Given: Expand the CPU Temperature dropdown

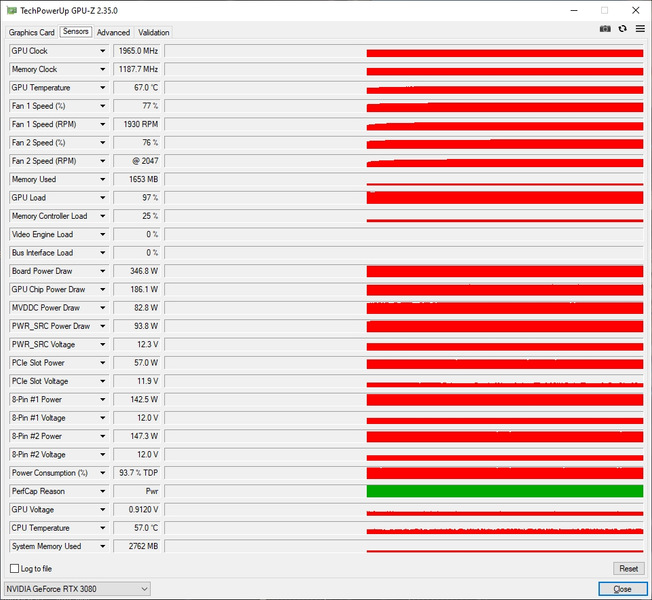Looking at the screenshot, I should (102, 528).
